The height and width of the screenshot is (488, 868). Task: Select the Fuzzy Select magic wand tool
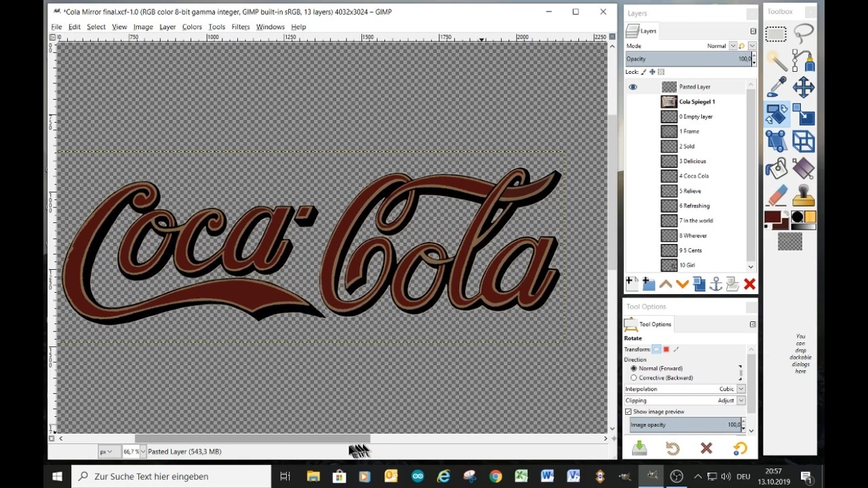(x=776, y=60)
